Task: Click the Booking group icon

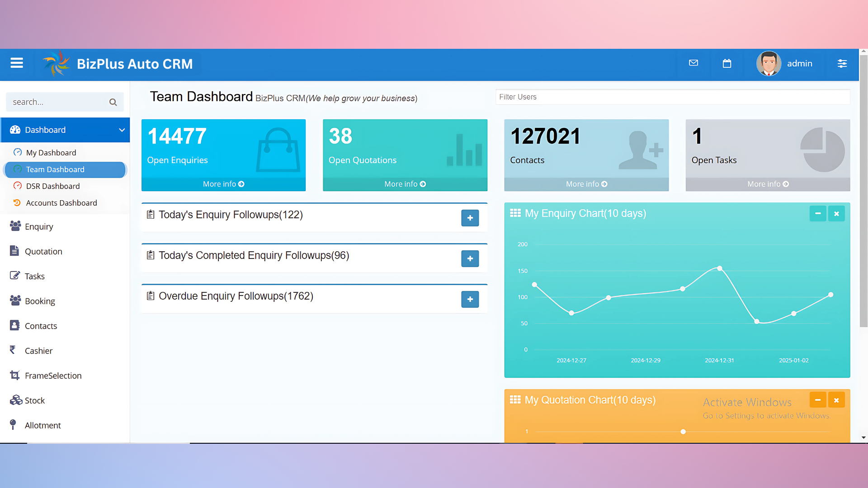Action: [x=15, y=300]
